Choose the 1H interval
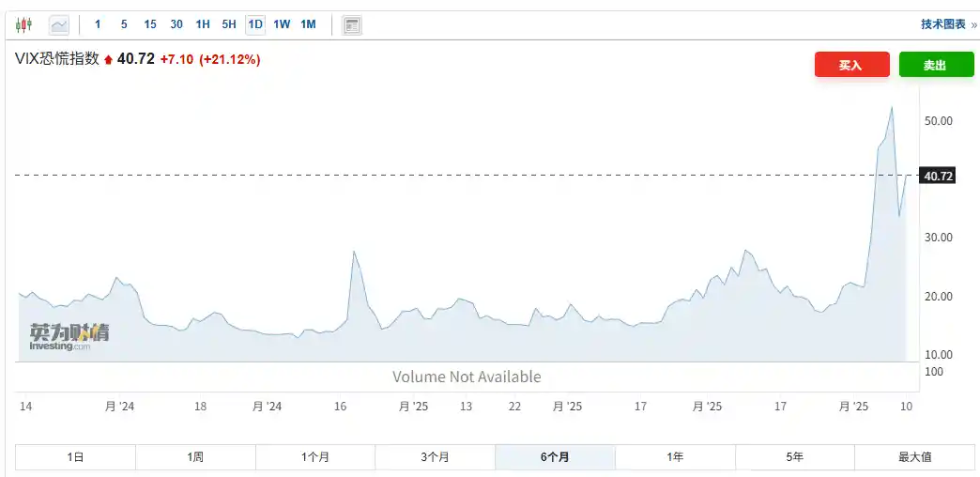This screenshot has width=980, height=477. point(203,25)
